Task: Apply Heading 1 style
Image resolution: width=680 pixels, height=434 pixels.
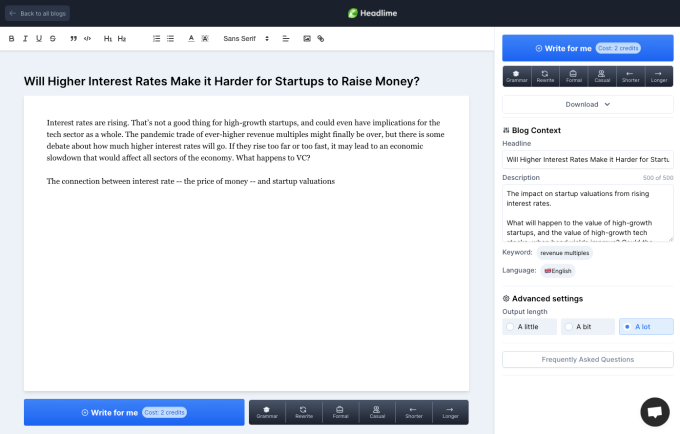Action: (x=108, y=38)
